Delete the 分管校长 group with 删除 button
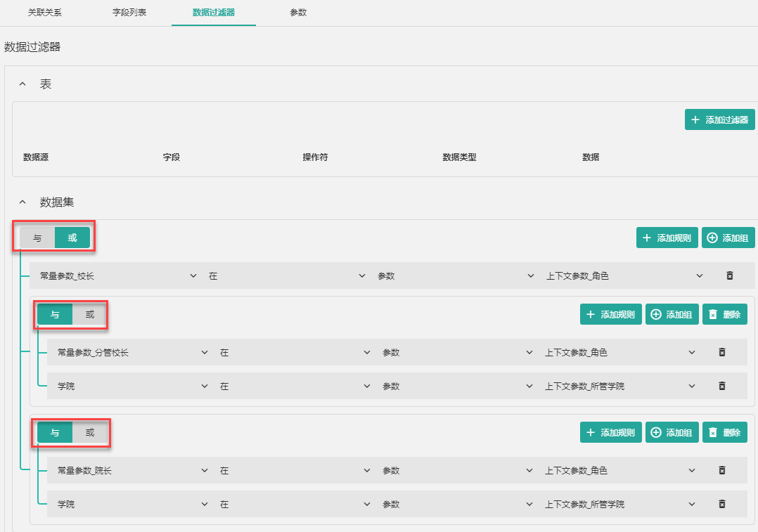Viewport: 758px width, 532px height. [724, 314]
